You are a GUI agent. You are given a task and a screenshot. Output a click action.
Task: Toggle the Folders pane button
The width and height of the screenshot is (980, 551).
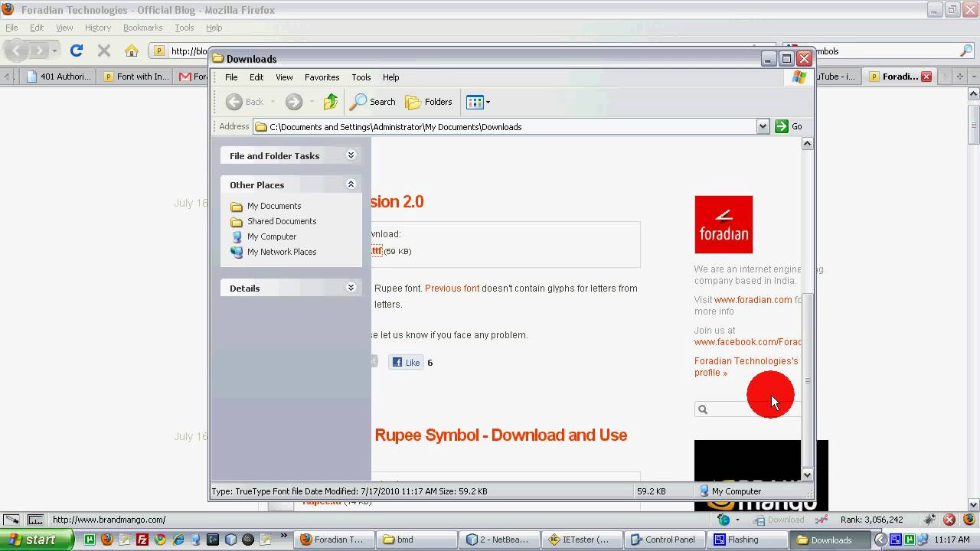[429, 102]
